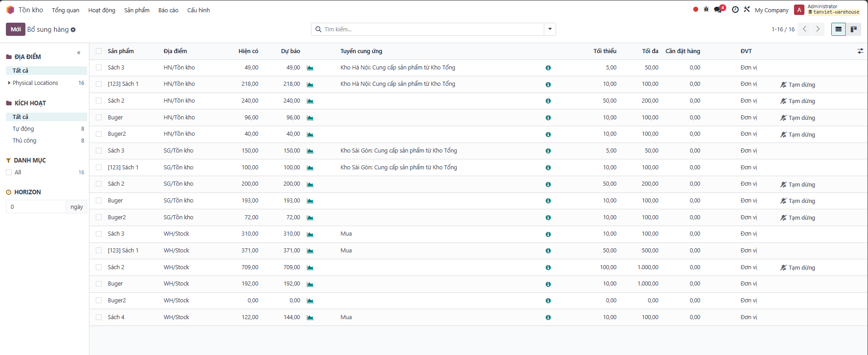Click the tools wrench icon in header

pyautogui.click(x=747, y=10)
